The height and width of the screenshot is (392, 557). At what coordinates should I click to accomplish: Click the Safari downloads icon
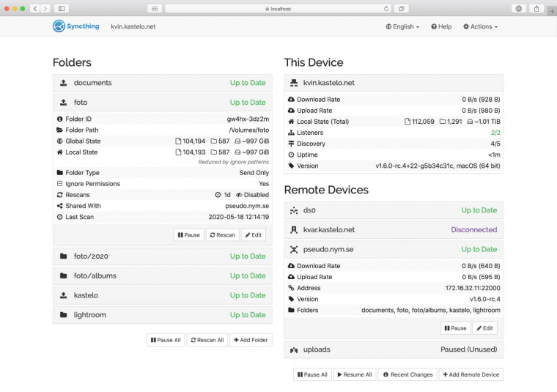click(x=519, y=8)
